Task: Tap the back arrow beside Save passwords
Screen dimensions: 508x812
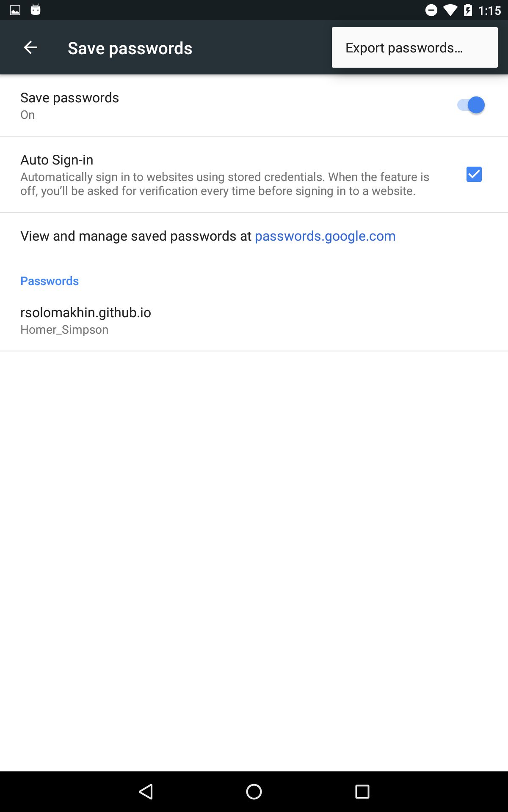Action: [30, 47]
